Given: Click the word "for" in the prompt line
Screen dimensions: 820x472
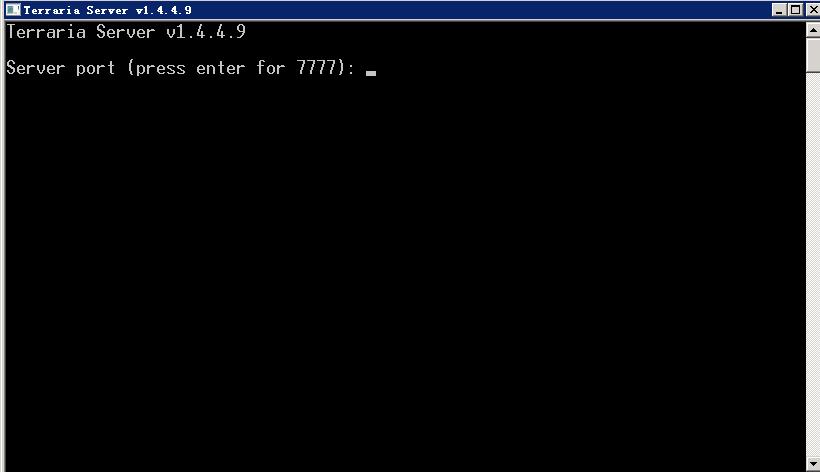Looking at the screenshot, I should coord(270,67).
